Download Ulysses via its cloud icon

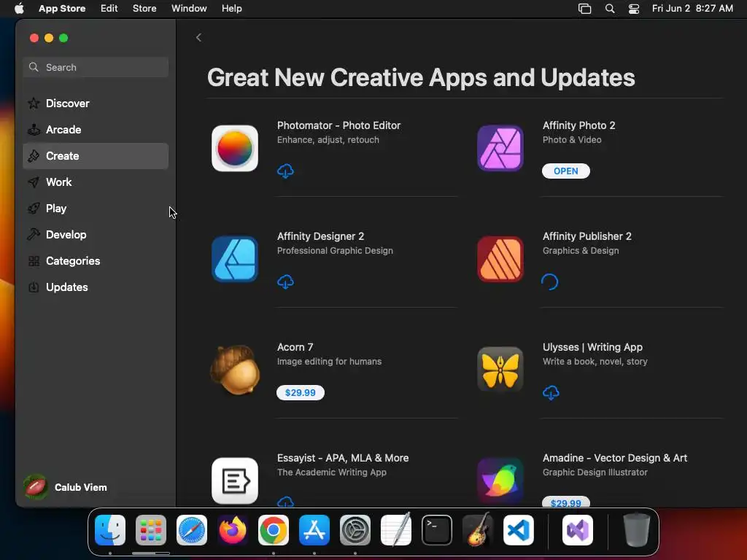click(x=551, y=393)
